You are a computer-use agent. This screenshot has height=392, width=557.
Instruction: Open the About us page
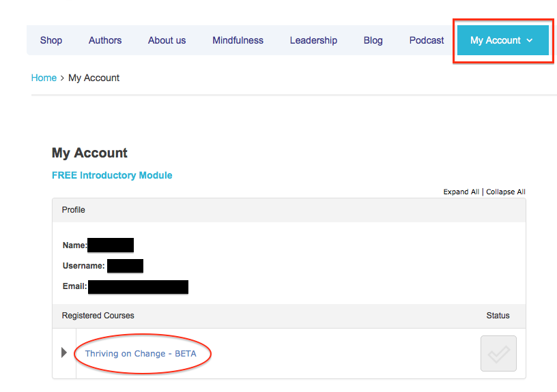[x=167, y=40]
